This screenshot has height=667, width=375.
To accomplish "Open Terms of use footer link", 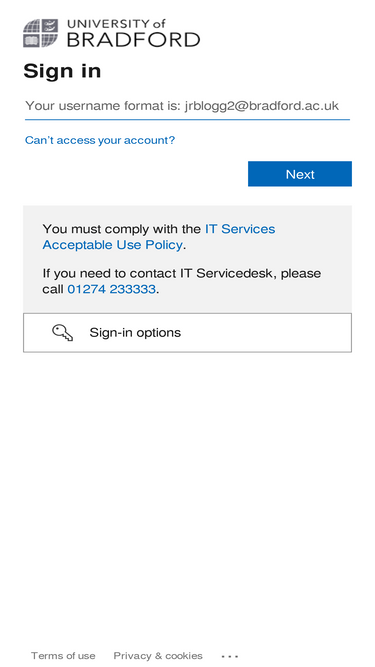I will [x=63, y=656].
